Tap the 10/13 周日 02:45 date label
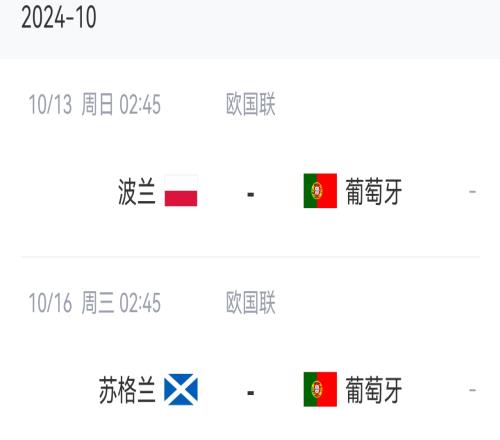Image resolution: width=500 pixels, height=440 pixels. [95, 104]
